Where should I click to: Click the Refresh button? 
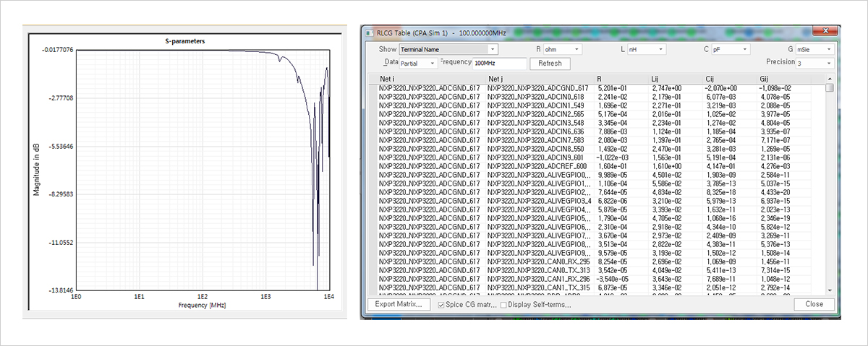[x=550, y=64]
